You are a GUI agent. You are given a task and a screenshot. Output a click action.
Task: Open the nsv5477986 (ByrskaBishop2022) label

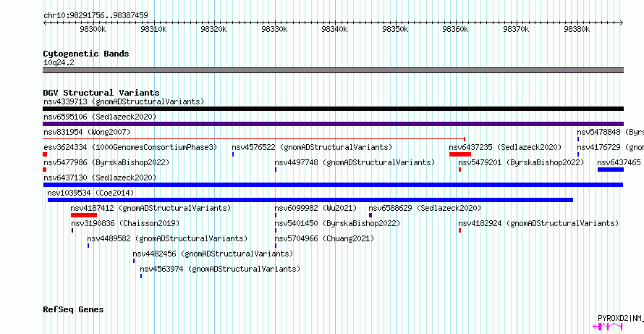(x=106, y=162)
